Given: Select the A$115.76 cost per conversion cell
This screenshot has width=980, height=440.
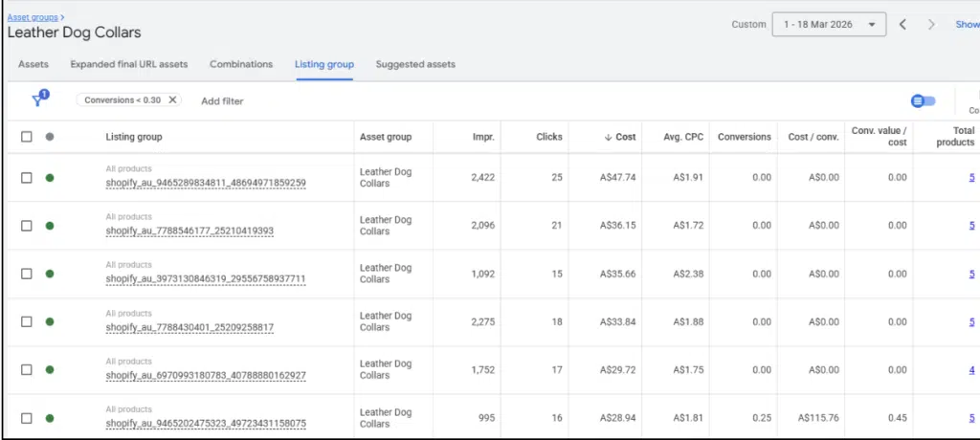Looking at the screenshot, I should point(819,418).
